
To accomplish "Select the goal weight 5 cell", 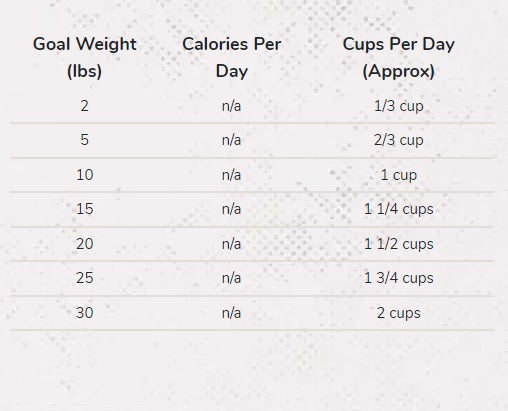I will [85, 140].
